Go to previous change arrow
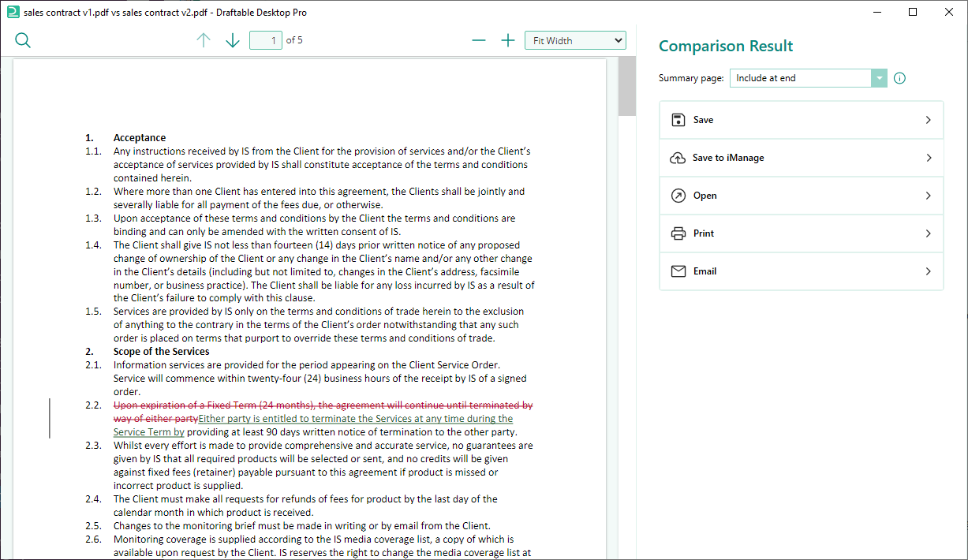Viewport: 968px width, 560px height. pos(204,40)
